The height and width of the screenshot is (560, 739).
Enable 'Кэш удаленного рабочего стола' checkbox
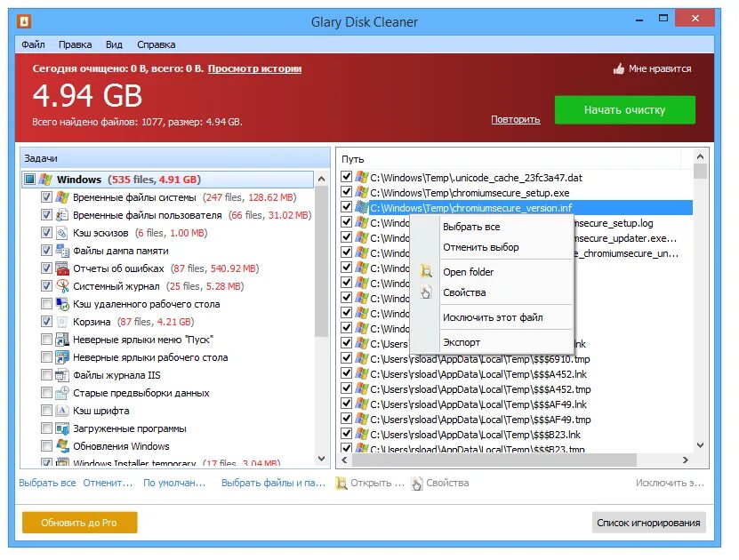point(46,304)
